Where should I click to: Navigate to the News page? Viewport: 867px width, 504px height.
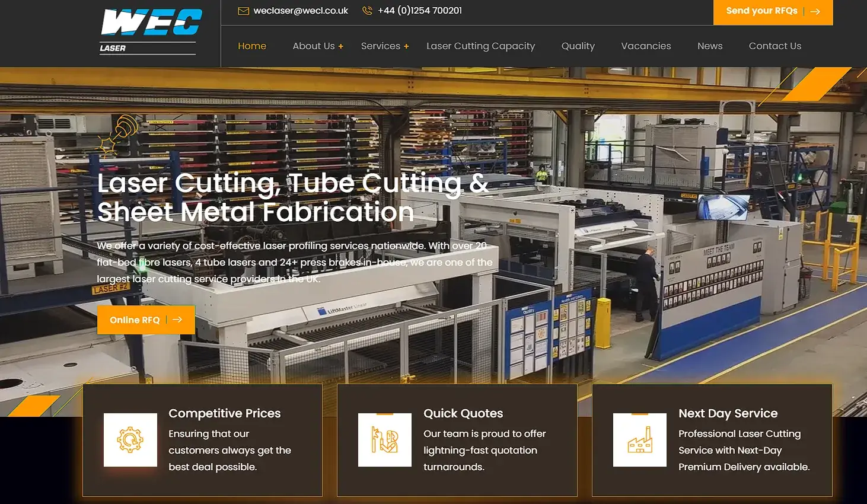710,46
